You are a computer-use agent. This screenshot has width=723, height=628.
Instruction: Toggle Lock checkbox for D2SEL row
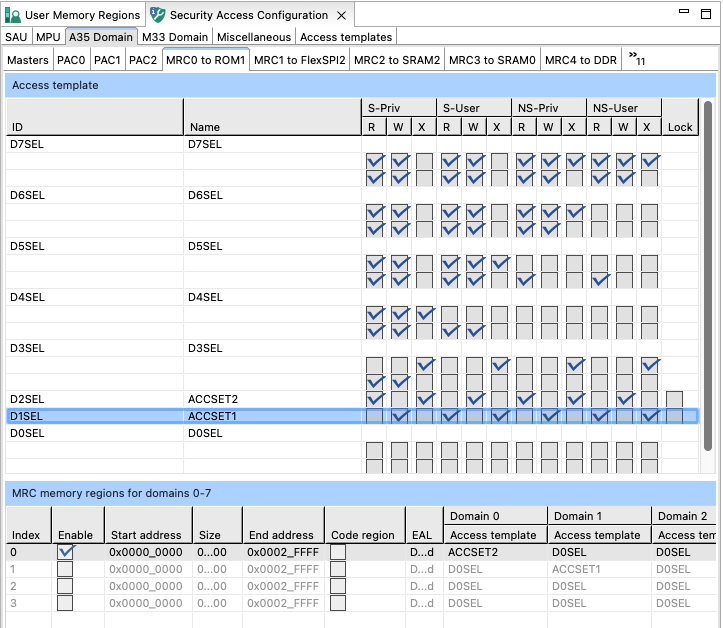pos(675,399)
